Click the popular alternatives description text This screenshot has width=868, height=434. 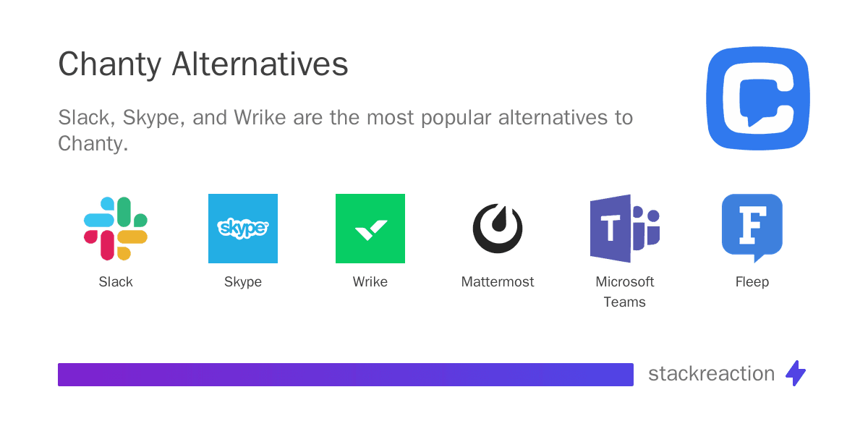346,130
